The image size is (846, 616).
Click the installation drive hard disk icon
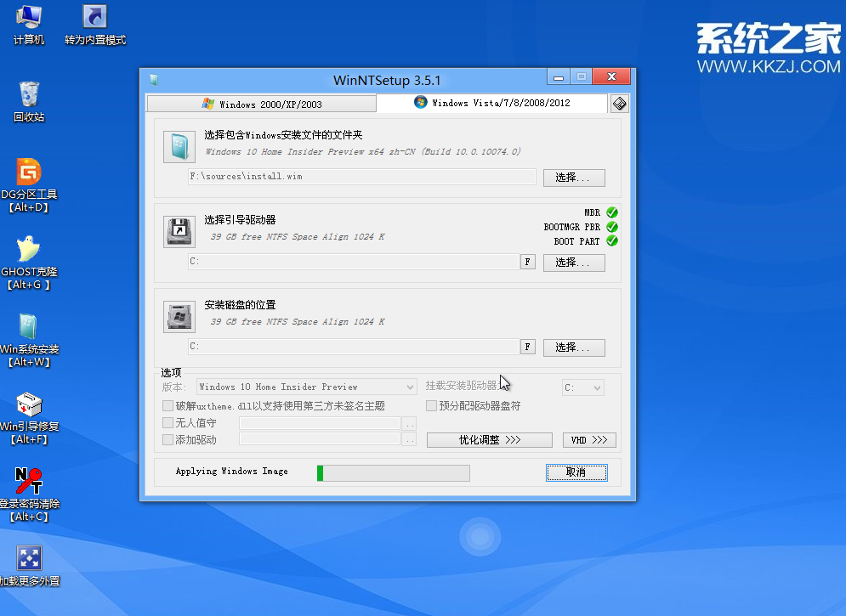click(x=179, y=317)
